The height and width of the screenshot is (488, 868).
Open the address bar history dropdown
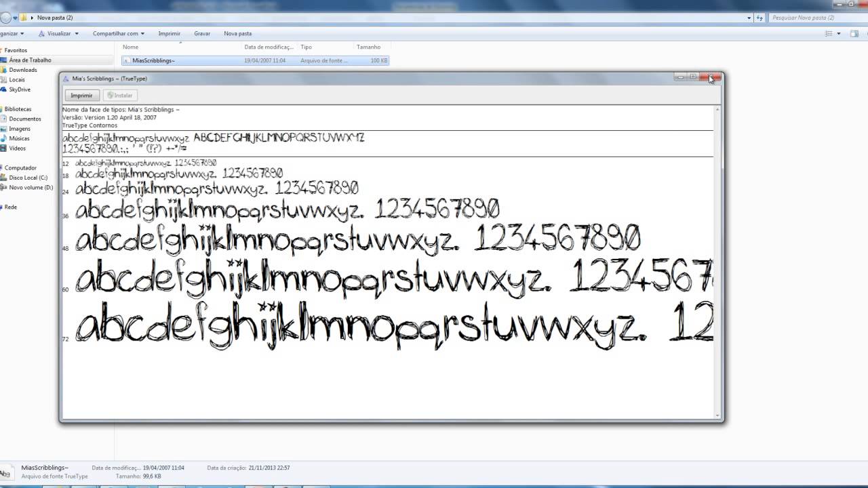pyautogui.click(x=749, y=18)
